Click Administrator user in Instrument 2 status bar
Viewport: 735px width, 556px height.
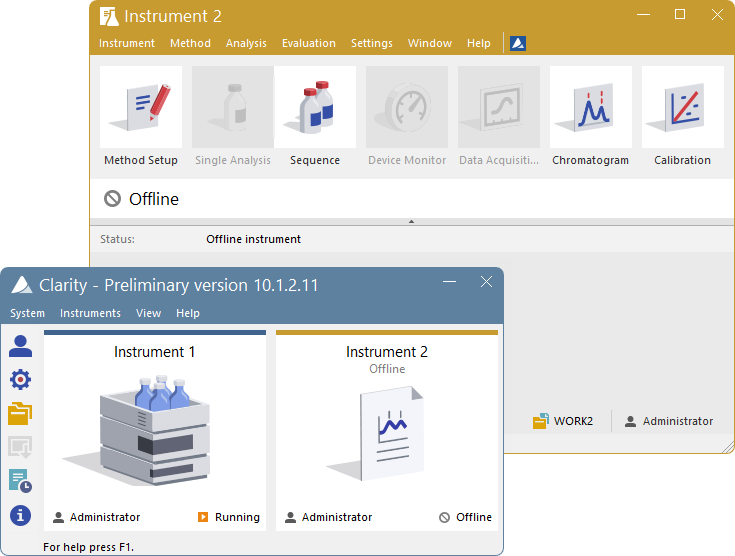(x=669, y=421)
